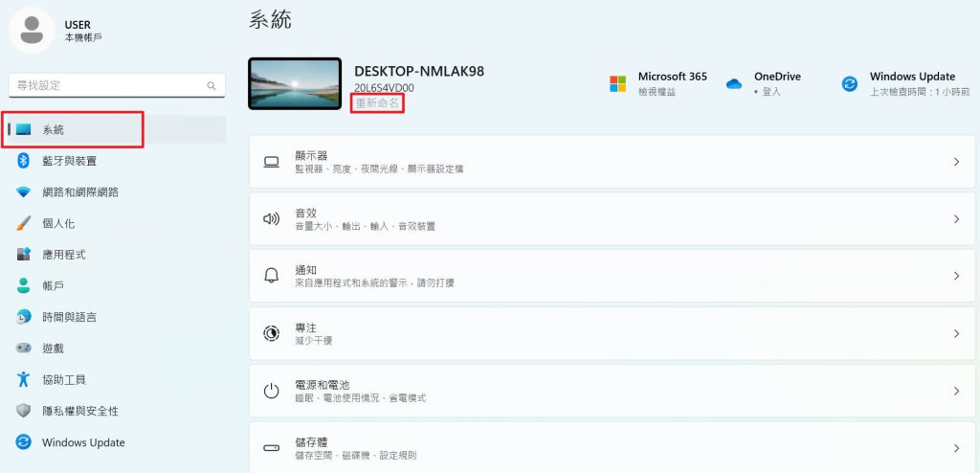This screenshot has height=473, width=980.
Task: Open the Microsoft 365 logo tile
Action: (x=617, y=84)
